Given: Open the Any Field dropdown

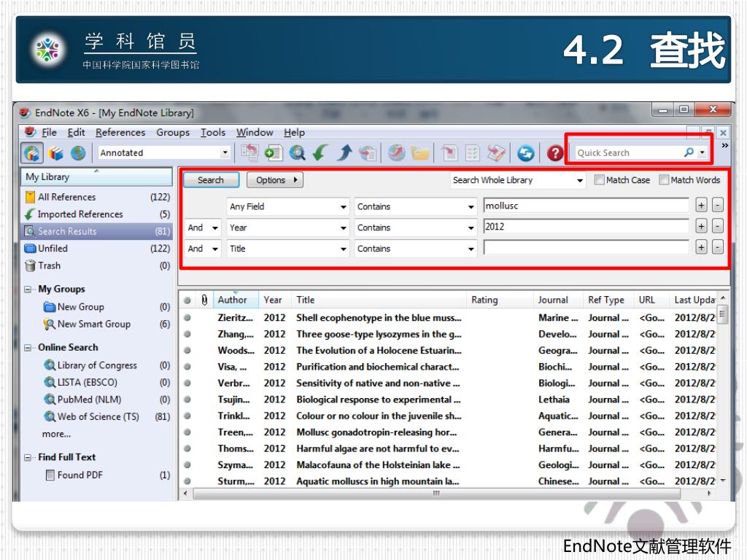Looking at the screenshot, I should click(x=343, y=207).
